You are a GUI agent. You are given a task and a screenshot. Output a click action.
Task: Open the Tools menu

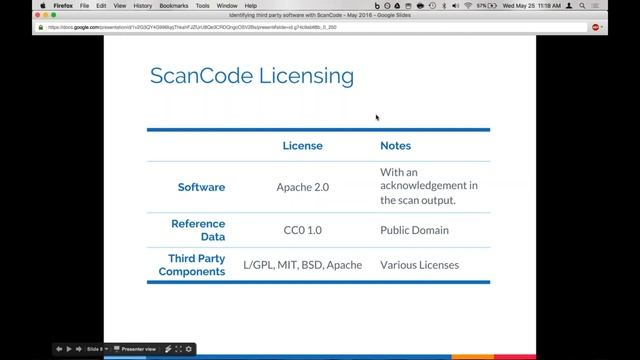click(202, 6)
